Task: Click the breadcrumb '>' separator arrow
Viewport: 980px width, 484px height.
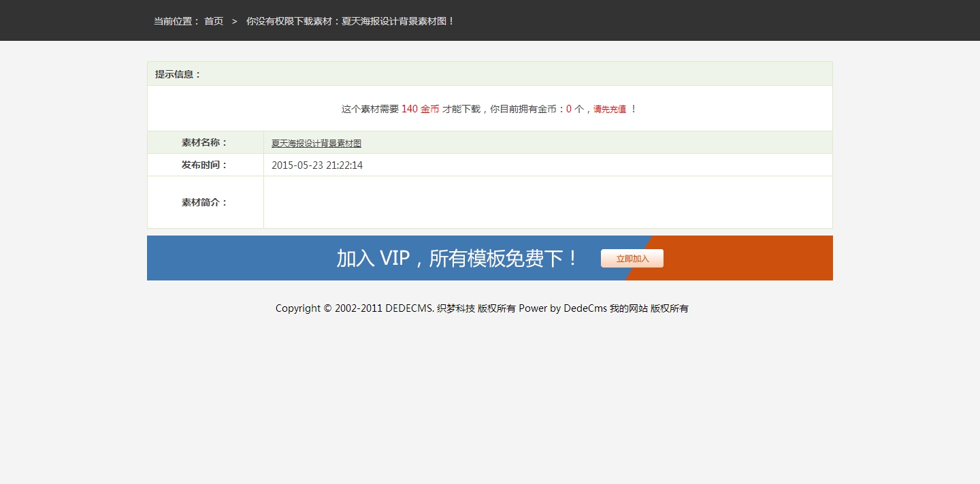Action: click(235, 21)
